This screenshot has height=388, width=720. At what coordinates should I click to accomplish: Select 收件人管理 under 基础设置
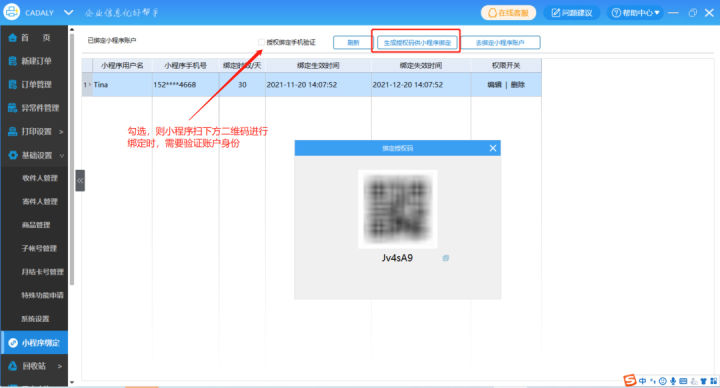40,178
